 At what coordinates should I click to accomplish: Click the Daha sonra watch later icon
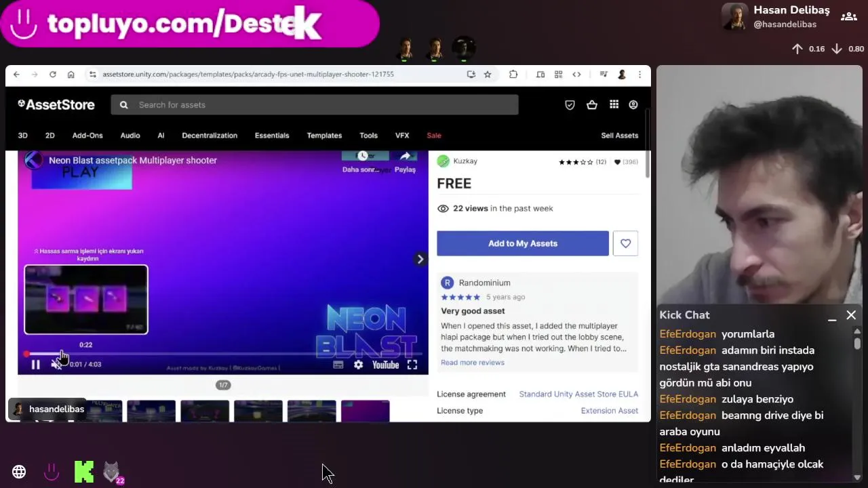[363, 157]
